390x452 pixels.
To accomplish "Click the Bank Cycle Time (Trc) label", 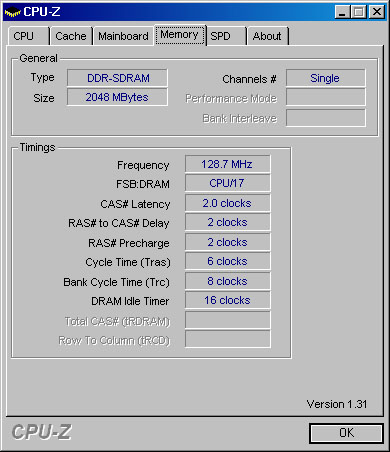I will click(117, 282).
